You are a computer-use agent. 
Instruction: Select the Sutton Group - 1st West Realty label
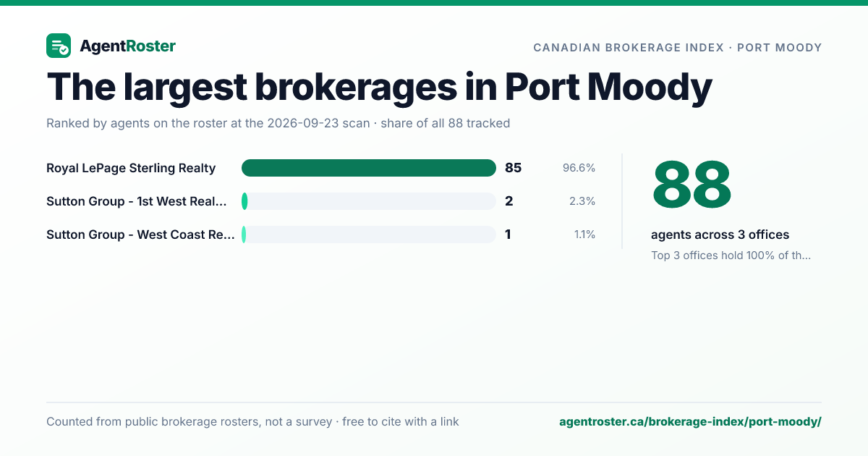point(137,201)
